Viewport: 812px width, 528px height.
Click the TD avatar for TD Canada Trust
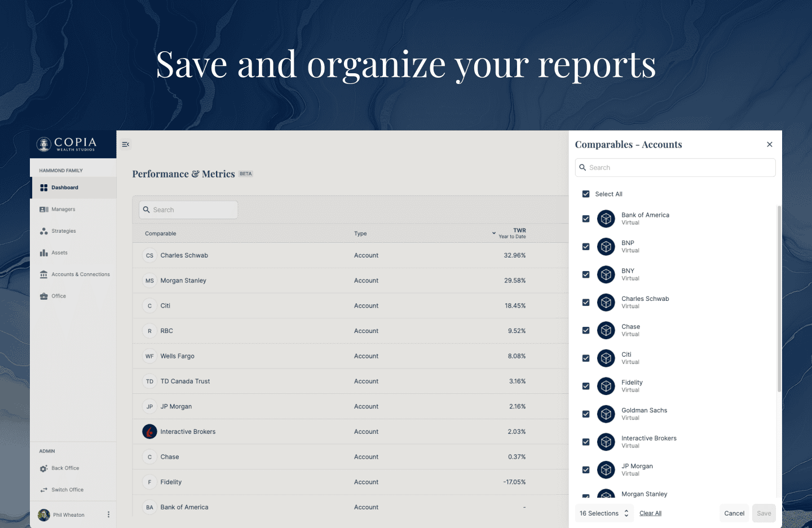[149, 381]
